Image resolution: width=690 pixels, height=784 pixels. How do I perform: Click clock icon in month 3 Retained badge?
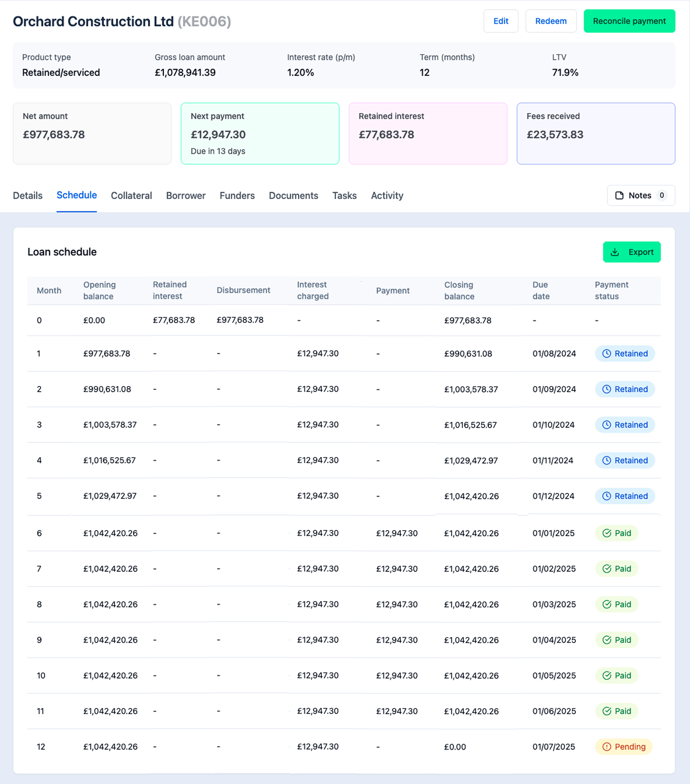pyautogui.click(x=606, y=425)
